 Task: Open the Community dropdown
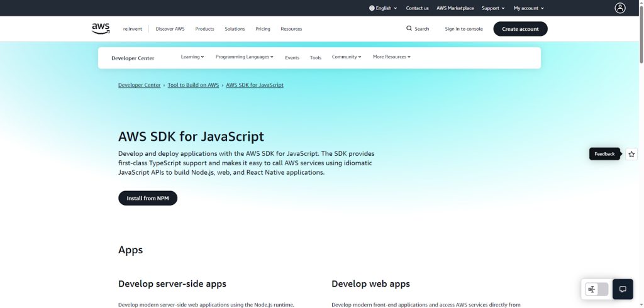[346, 57]
